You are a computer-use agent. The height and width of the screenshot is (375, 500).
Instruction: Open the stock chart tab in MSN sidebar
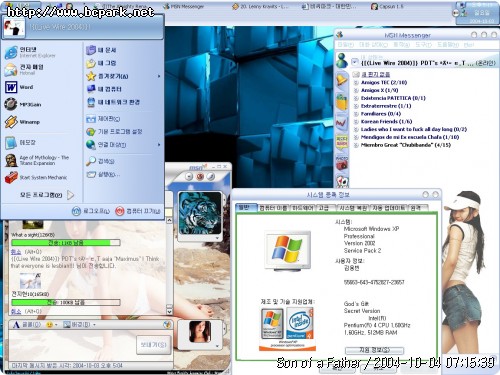coord(342,123)
